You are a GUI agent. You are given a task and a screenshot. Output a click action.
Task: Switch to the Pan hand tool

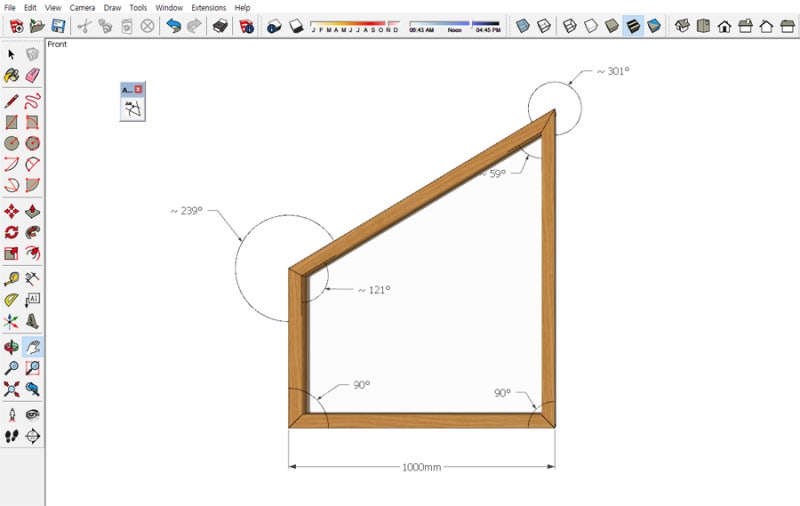pyautogui.click(x=32, y=347)
